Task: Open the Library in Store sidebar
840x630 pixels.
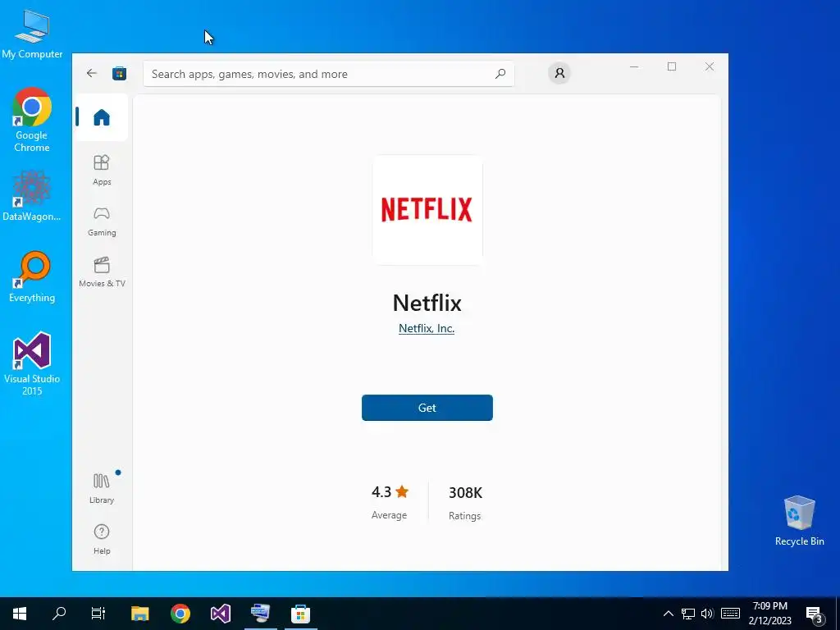Action: tap(102, 488)
